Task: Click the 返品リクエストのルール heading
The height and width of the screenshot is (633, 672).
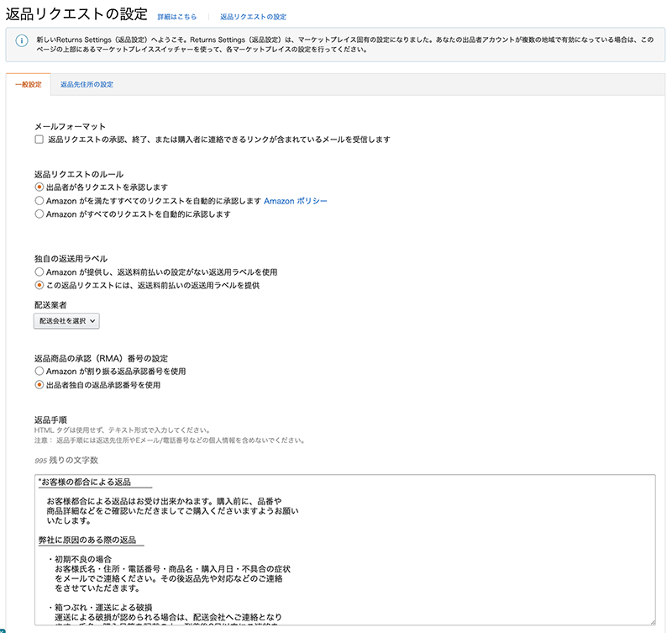Action: click(79, 174)
